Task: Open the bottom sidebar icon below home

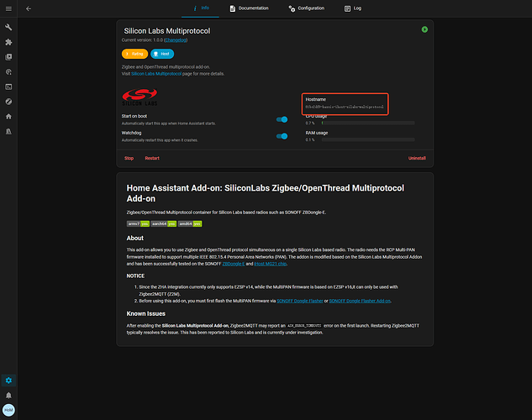Action: tap(8, 132)
